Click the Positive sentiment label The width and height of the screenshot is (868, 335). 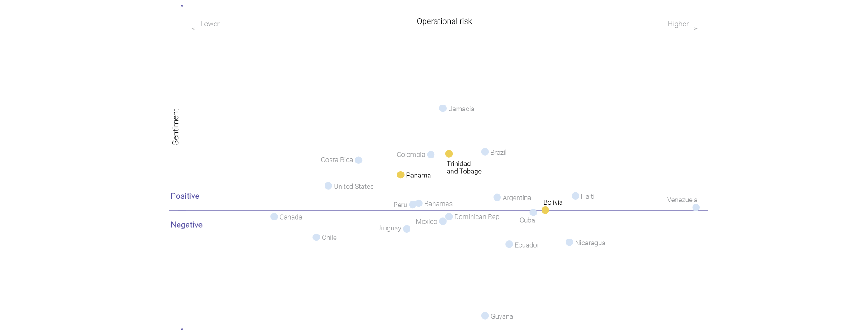[185, 196]
